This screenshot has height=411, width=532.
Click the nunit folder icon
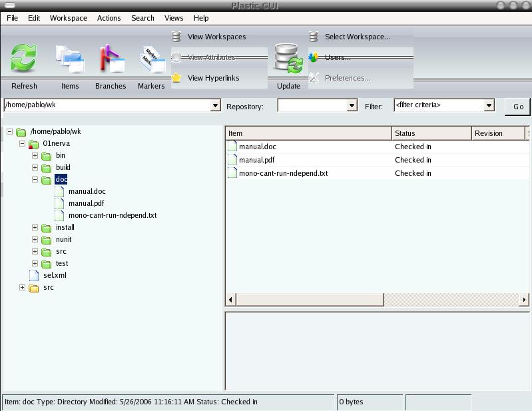coord(47,240)
